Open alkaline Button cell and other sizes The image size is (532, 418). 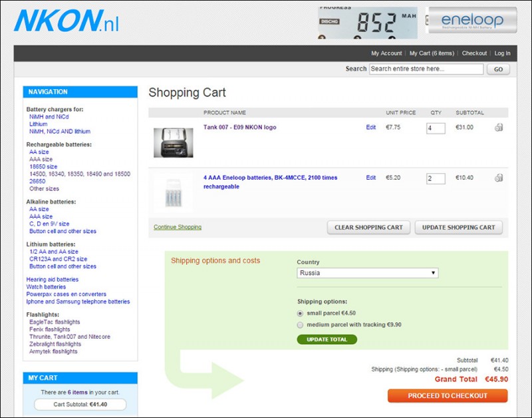63,231
